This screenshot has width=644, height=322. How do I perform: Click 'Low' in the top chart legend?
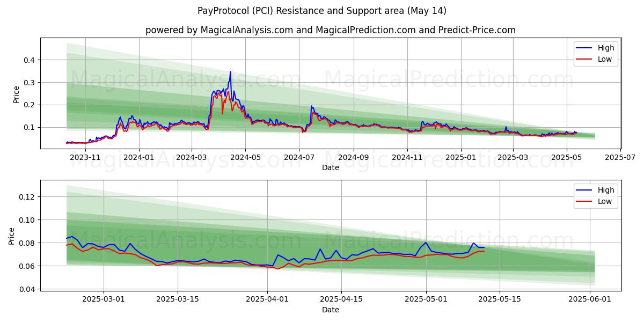click(x=605, y=59)
